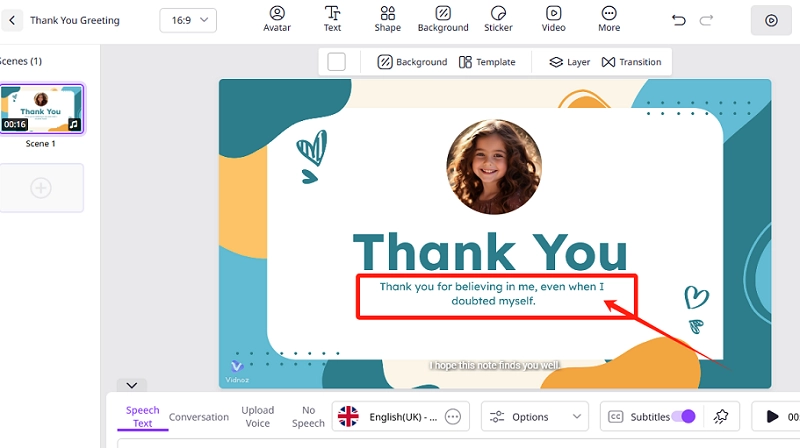Screen dimensions: 800x448
Task: Expand the Options dropdown
Action: pos(535,416)
